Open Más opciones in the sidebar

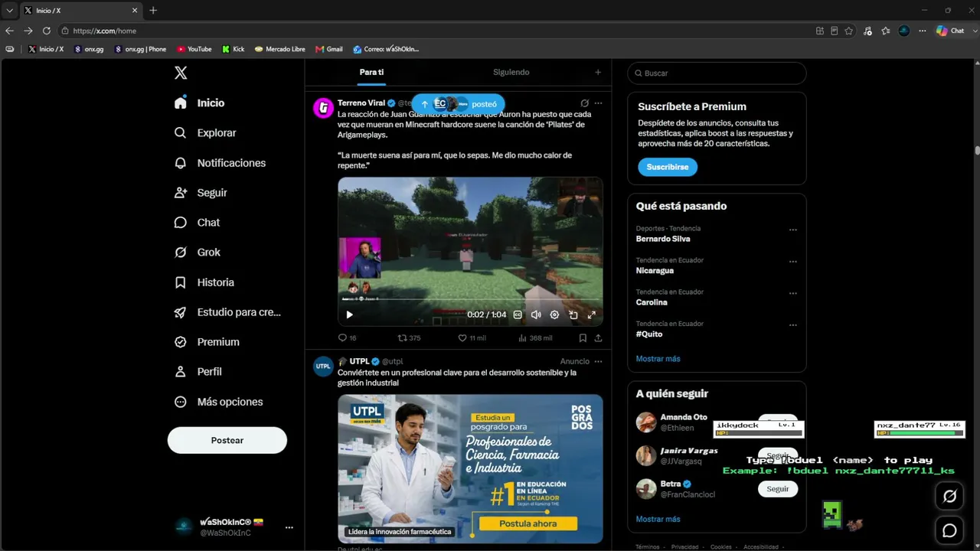(218, 402)
